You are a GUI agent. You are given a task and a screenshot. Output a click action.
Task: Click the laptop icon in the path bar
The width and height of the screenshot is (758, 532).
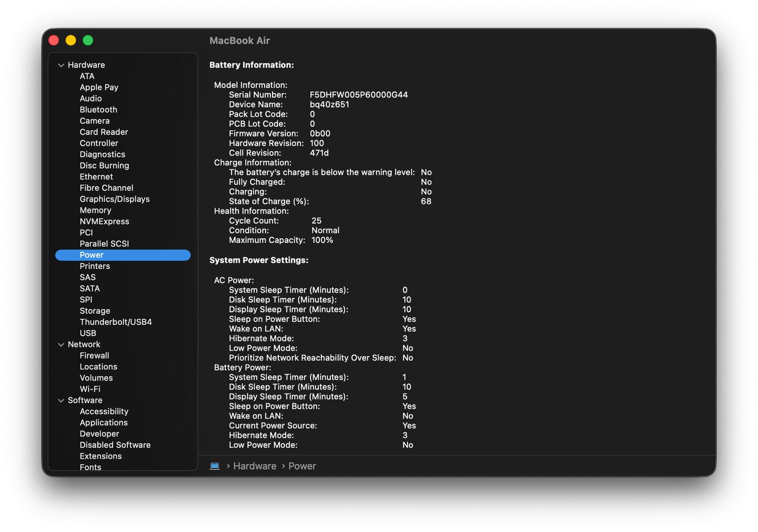(x=214, y=466)
